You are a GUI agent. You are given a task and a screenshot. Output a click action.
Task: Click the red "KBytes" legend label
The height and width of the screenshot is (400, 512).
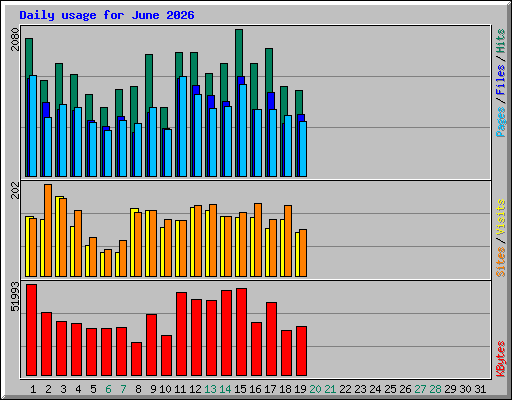[501, 359]
